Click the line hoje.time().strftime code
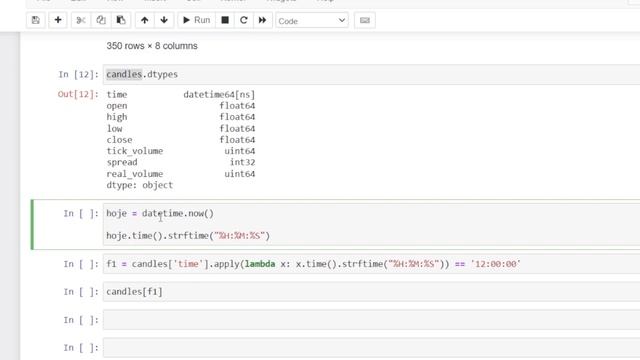 point(188,236)
